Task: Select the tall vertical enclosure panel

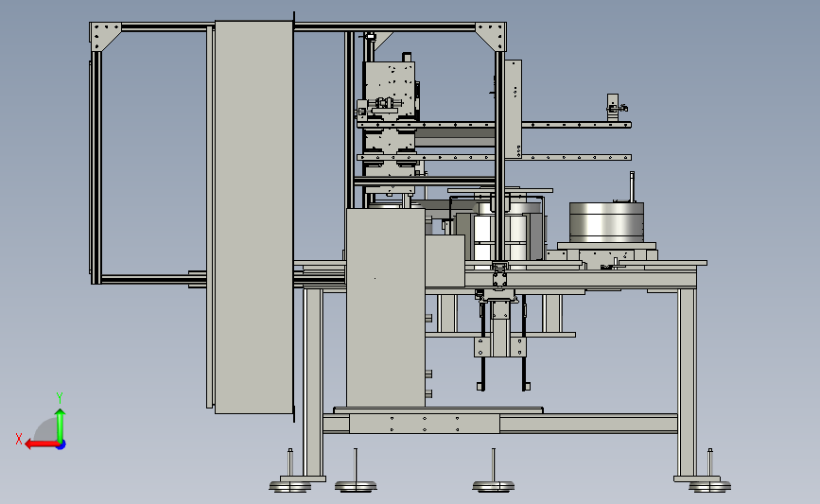Action: [x=253, y=217]
